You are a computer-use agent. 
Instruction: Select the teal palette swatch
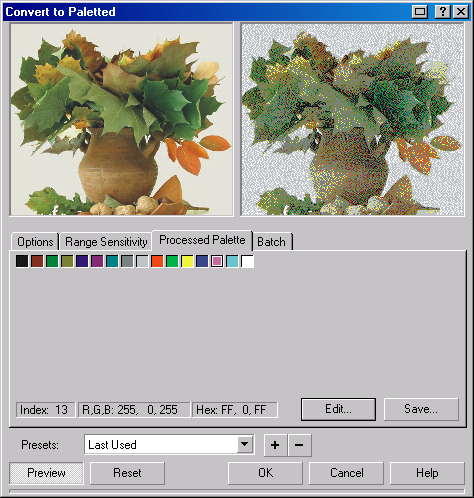pyautogui.click(x=112, y=261)
